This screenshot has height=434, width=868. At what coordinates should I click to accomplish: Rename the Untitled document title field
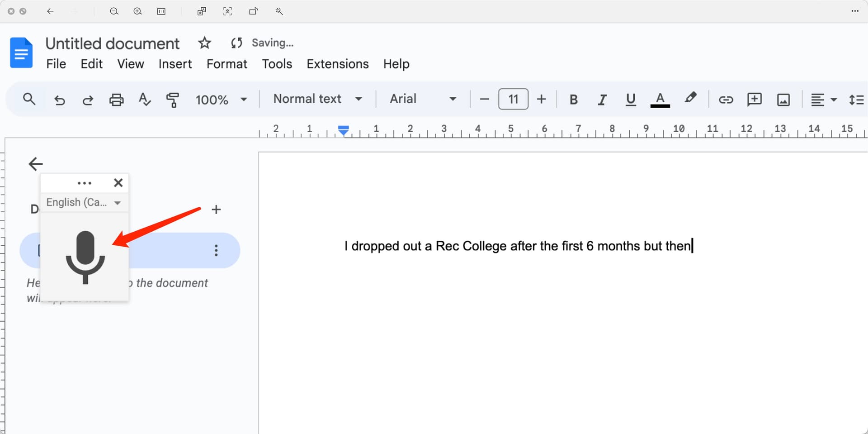tap(112, 43)
